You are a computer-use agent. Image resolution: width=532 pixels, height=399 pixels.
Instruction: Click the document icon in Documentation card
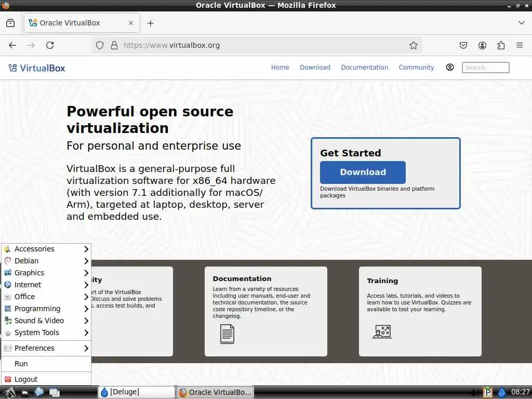pos(227,334)
